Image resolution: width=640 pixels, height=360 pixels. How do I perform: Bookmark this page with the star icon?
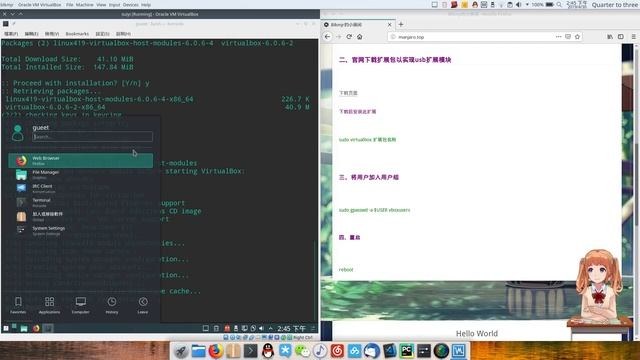[577, 37]
